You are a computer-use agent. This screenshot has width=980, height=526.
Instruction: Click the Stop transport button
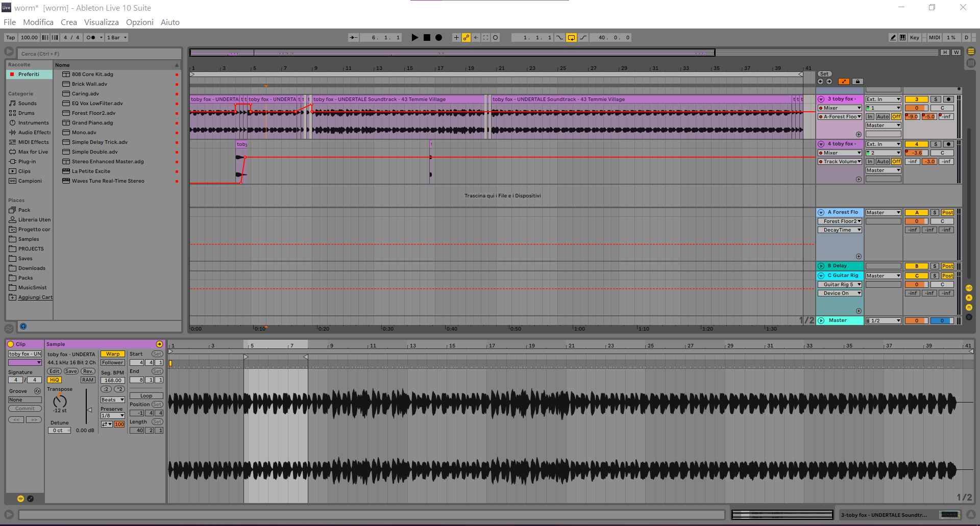[x=427, y=37]
